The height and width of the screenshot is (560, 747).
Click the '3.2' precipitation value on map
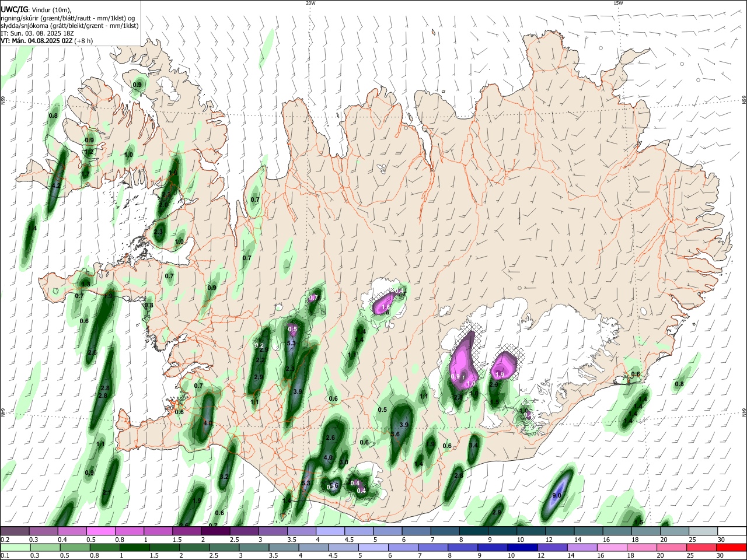tap(224, 477)
